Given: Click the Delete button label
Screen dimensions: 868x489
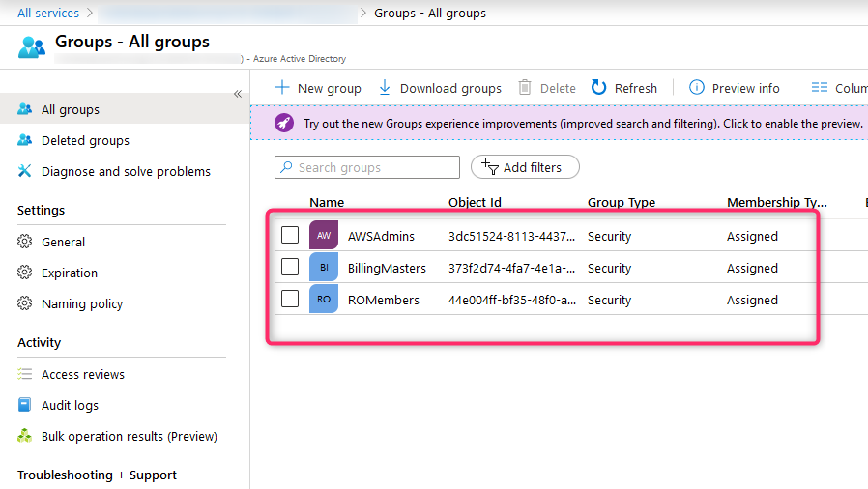Looking at the screenshot, I should click(x=558, y=89).
